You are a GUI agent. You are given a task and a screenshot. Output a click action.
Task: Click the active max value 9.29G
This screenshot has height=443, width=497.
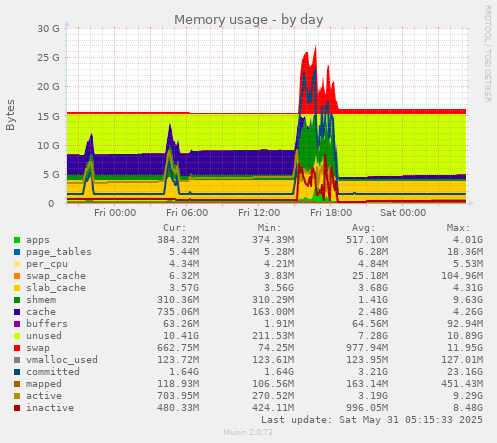coord(468,396)
